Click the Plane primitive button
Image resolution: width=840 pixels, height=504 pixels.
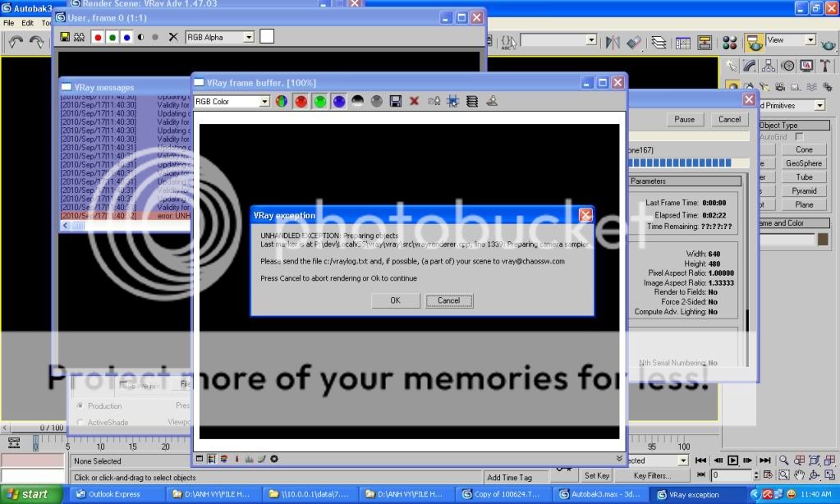point(804,204)
